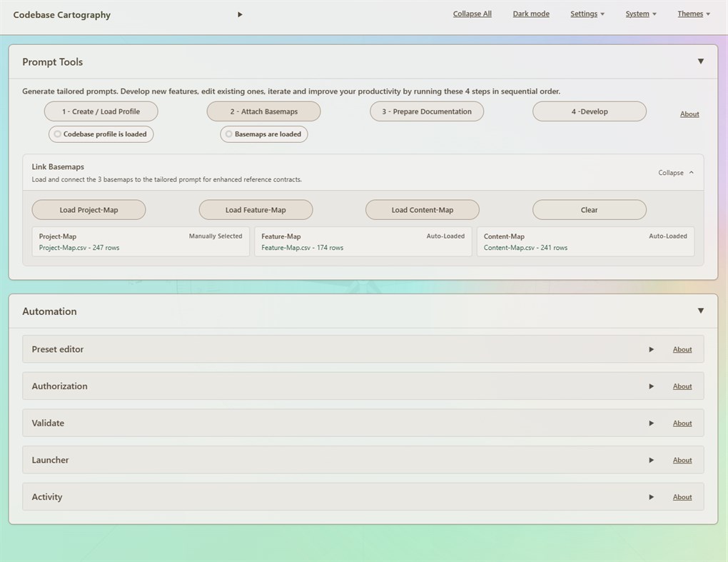Toggle Codebase profile is loaded indicator
This screenshot has width=728, height=562.
[x=101, y=134]
